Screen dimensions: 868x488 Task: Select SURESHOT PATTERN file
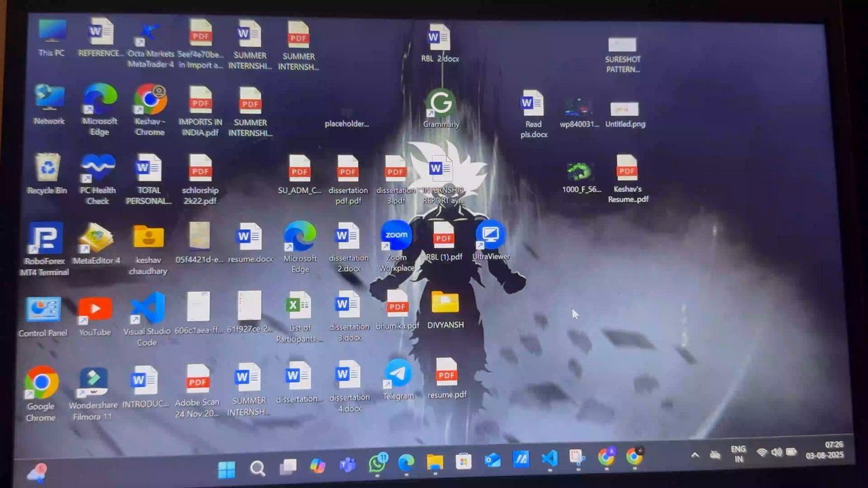(x=623, y=55)
